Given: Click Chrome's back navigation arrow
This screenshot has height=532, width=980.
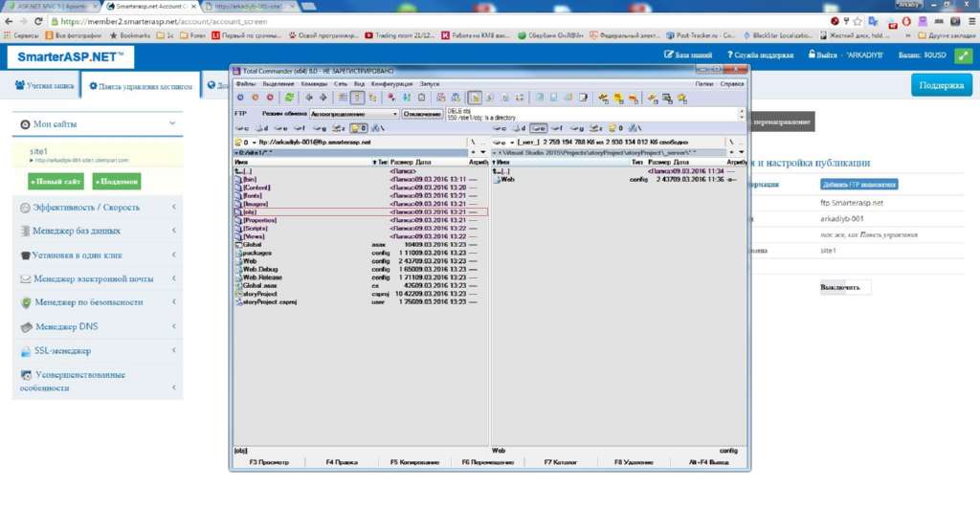Looking at the screenshot, I should pyautogui.click(x=9, y=21).
